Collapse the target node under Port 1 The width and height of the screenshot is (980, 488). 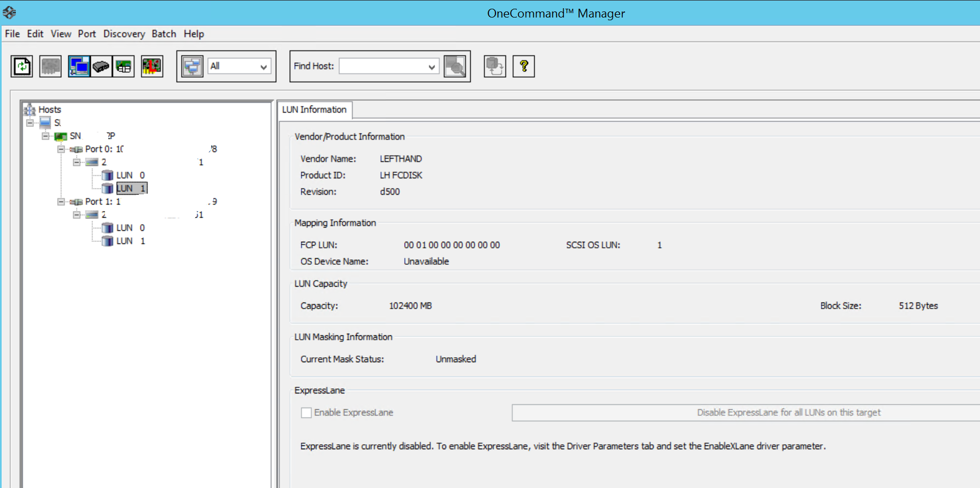pos(77,214)
